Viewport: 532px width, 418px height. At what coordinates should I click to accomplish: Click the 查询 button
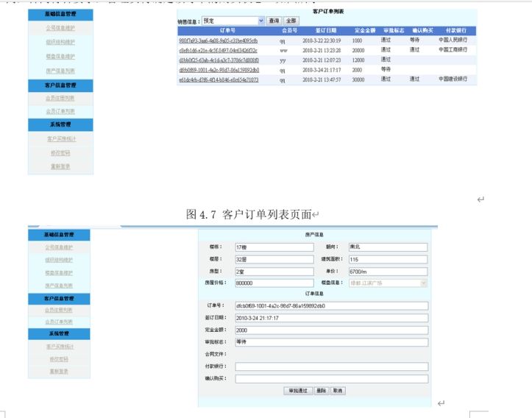(274, 21)
